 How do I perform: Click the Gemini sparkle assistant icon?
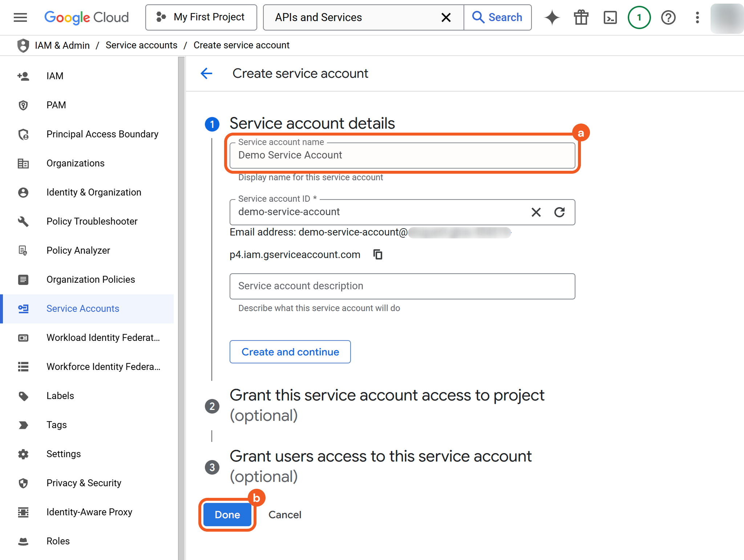coord(552,17)
